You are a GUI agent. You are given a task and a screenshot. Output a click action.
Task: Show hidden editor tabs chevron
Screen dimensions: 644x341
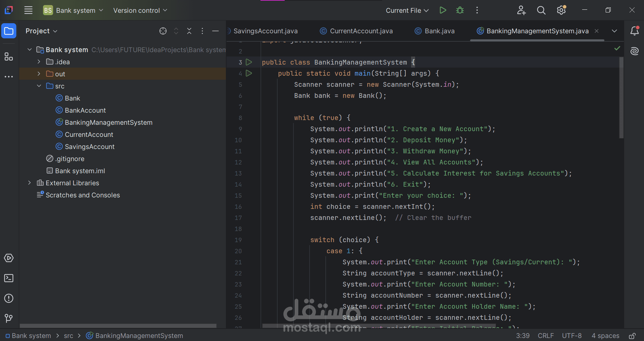614,31
